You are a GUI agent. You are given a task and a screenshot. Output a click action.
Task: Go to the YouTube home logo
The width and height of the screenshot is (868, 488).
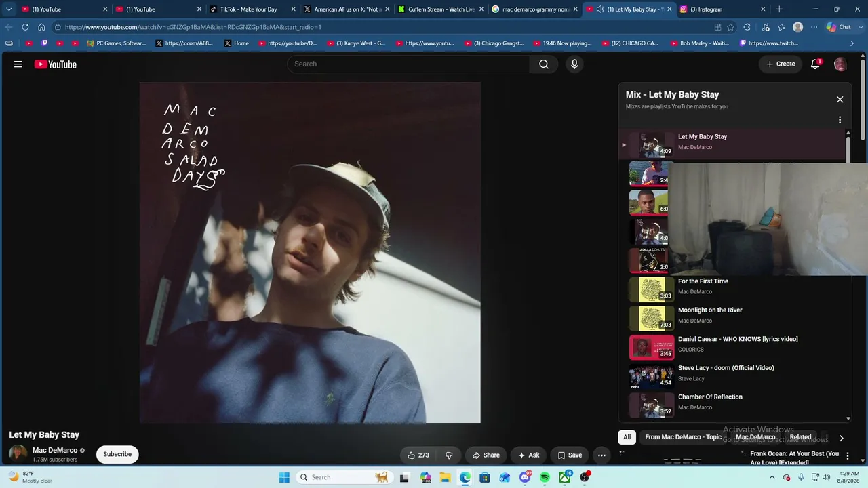tap(56, 64)
